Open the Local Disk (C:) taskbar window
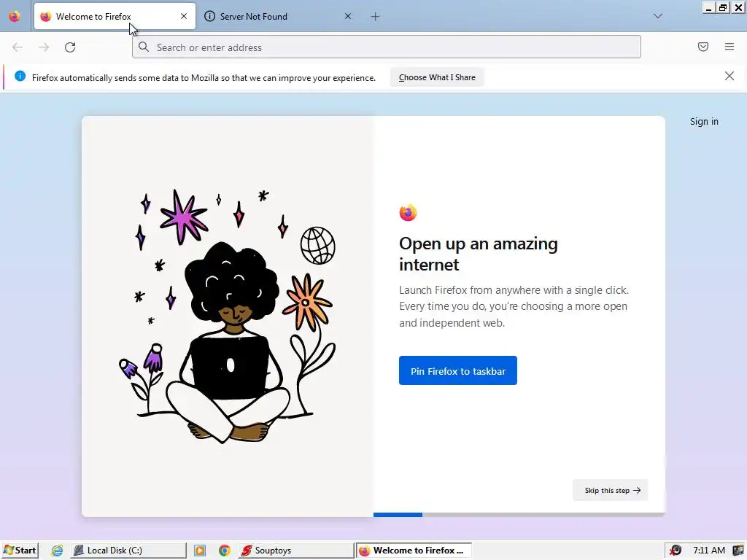The height and width of the screenshot is (560, 747). 128,550
